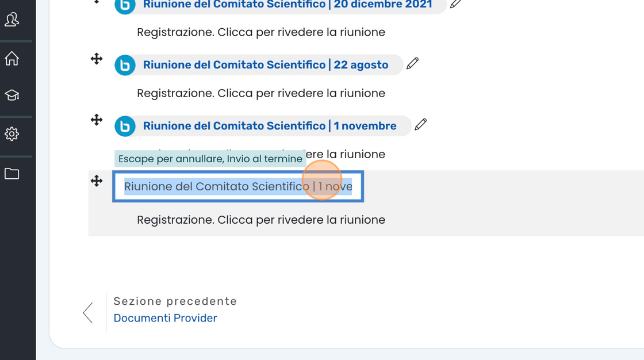Click inside the activity name text field

point(237,186)
